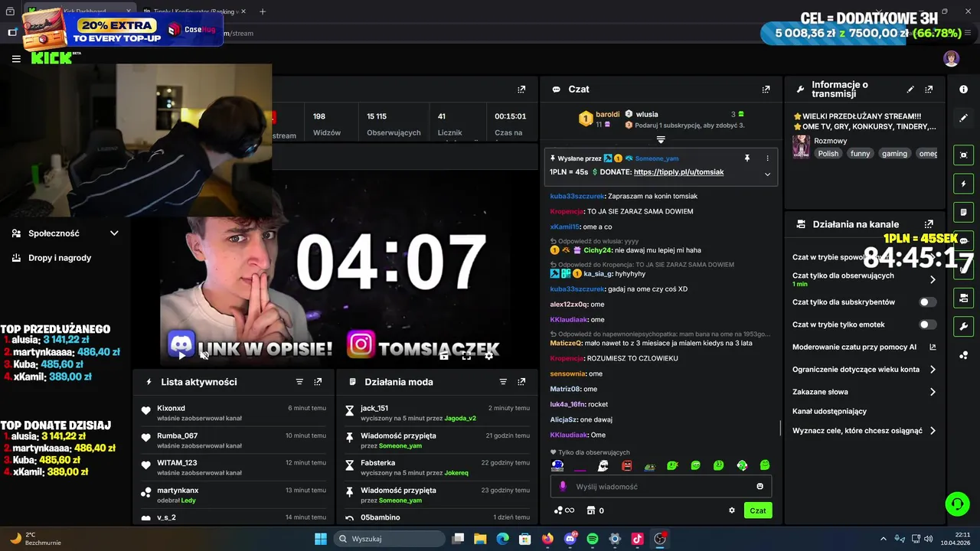Viewport: 980px width, 551px height.
Task: Select the Polish tag
Action: point(828,154)
